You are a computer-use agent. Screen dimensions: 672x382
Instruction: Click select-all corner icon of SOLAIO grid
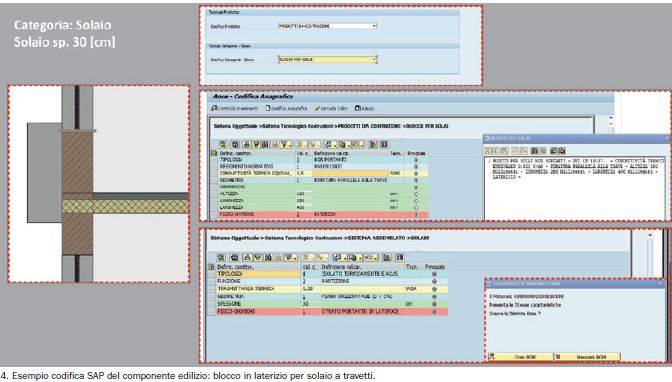(211, 267)
